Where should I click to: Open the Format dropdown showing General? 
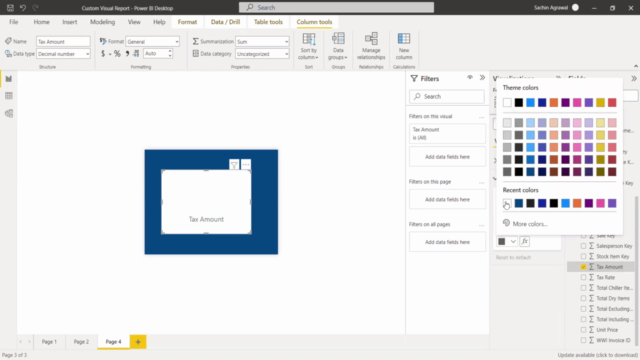click(x=153, y=42)
